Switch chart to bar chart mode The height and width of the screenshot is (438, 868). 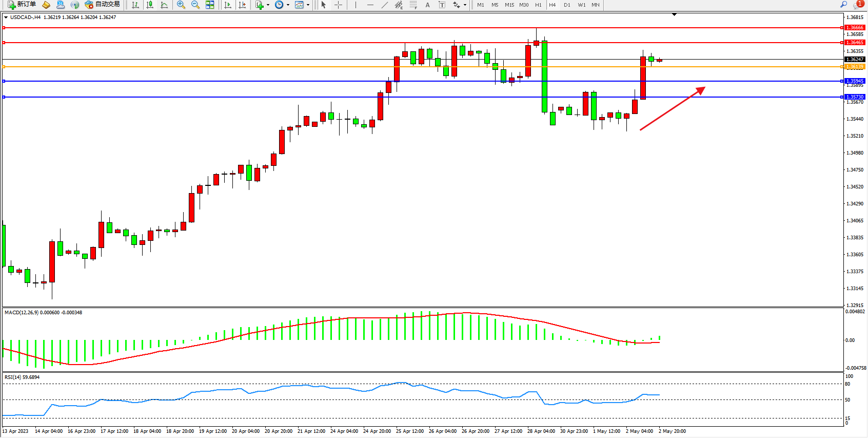[x=135, y=5]
